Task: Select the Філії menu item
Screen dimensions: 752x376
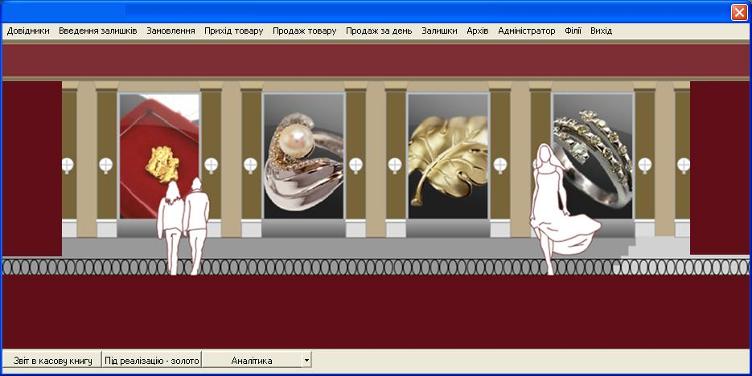Action: (x=573, y=31)
